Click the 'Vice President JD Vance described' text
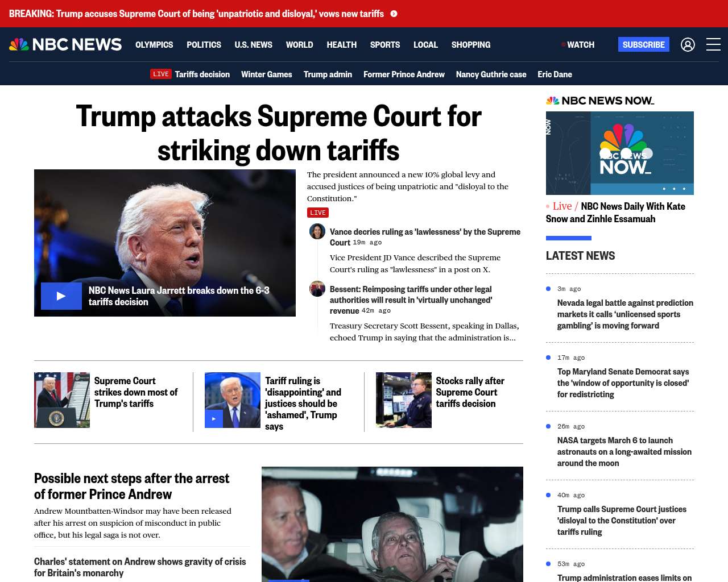The width and height of the screenshot is (728, 582). [x=415, y=264]
